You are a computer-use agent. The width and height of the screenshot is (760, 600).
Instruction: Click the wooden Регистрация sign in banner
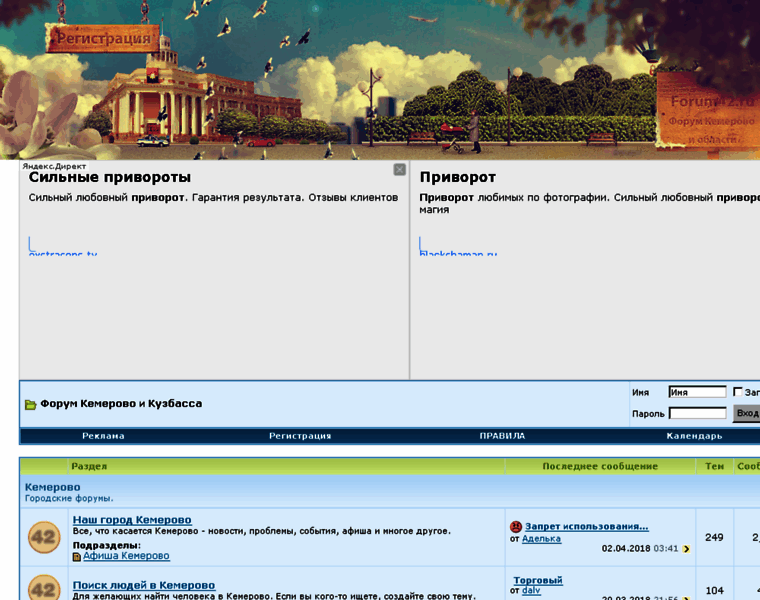click(x=103, y=38)
